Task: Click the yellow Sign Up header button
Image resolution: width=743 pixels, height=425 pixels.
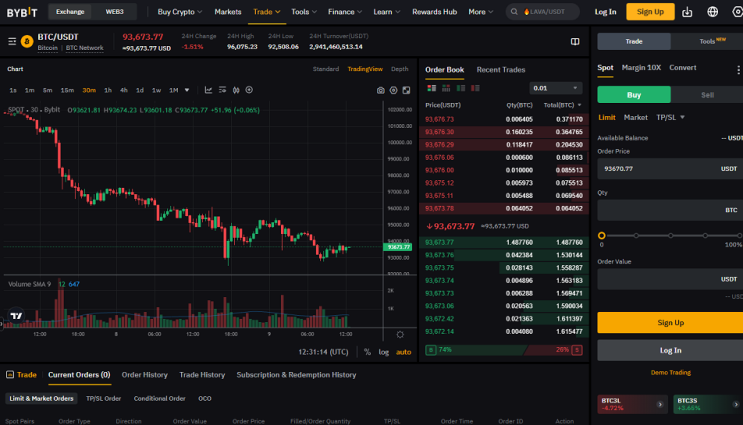Action: [x=650, y=12]
